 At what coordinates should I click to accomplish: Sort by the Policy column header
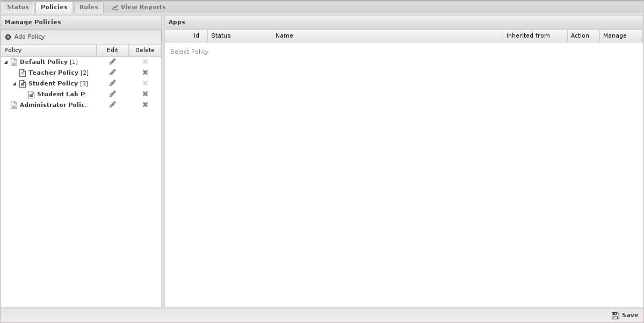48,50
